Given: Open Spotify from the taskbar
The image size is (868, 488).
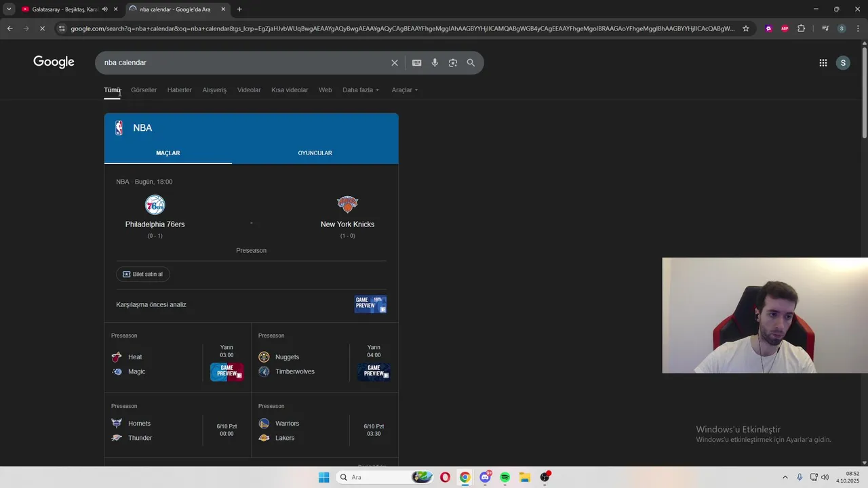Looking at the screenshot, I should 505,477.
